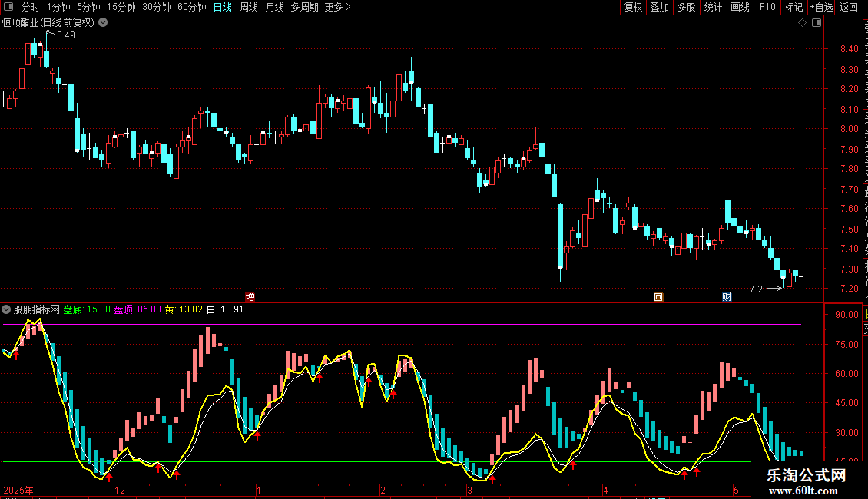
Task: Click the 叠加 overlay button
Action: (x=660, y=7)
